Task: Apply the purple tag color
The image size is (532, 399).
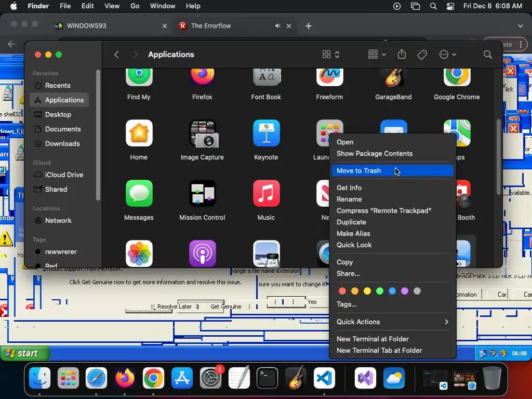Action: (x=404, y=291)
